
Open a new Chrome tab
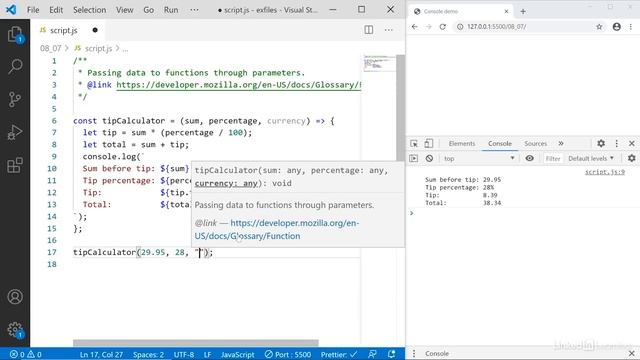click(523, 11)
